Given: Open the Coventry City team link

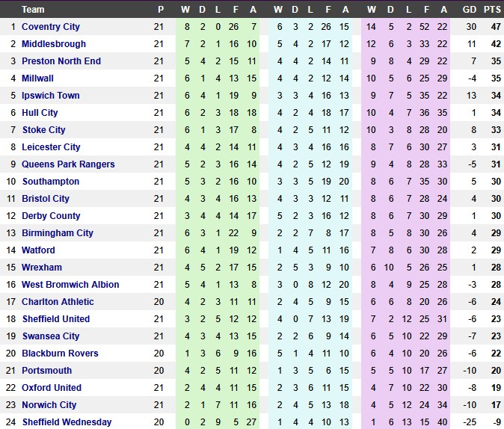Looking at the screenshot, I should (x=51, y=27).
